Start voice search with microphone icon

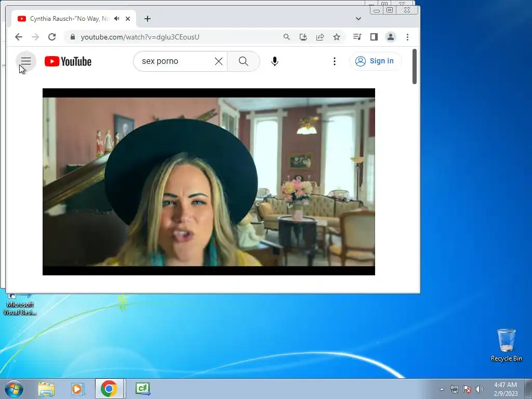(275, 61)
